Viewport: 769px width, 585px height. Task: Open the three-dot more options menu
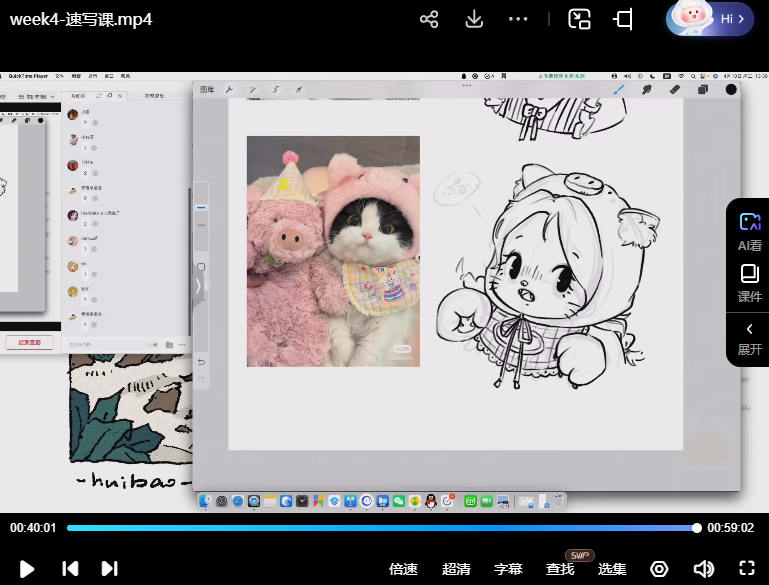tap(517, 19)
